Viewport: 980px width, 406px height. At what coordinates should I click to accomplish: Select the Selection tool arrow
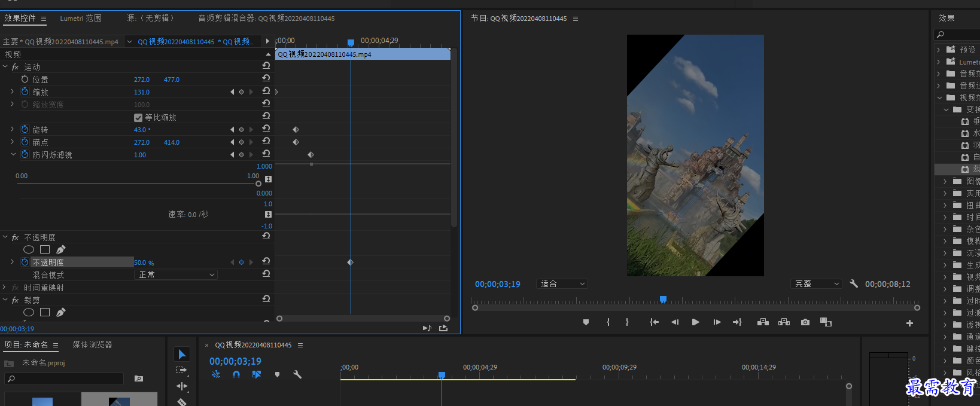[182, 355]
